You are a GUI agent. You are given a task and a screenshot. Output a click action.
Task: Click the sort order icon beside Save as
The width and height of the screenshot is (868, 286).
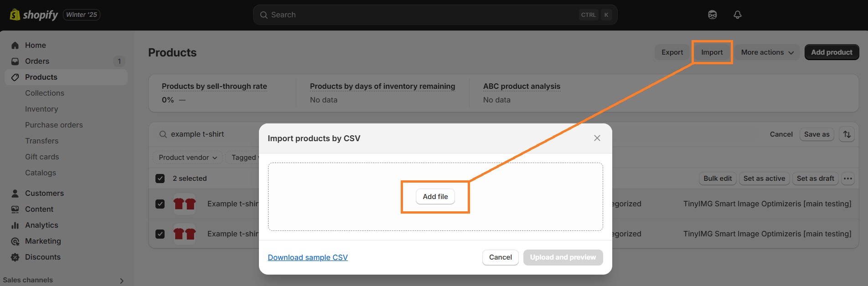pos(847,134)
